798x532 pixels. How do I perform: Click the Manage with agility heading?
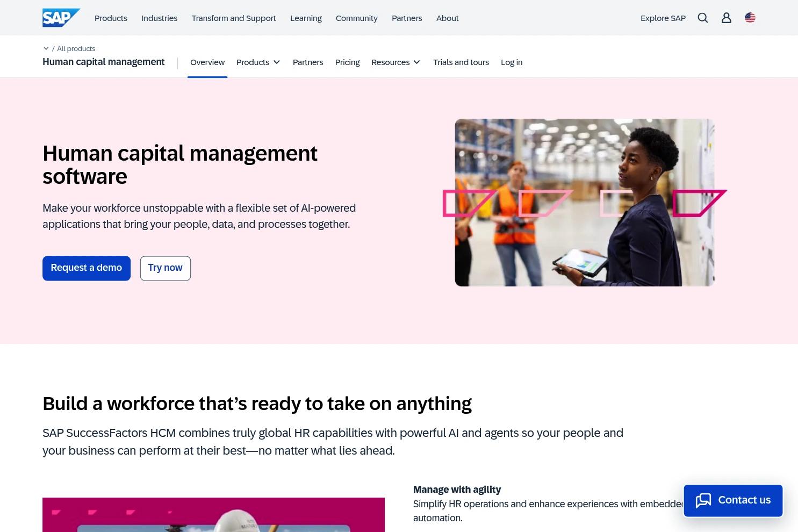tap(457, 490)
